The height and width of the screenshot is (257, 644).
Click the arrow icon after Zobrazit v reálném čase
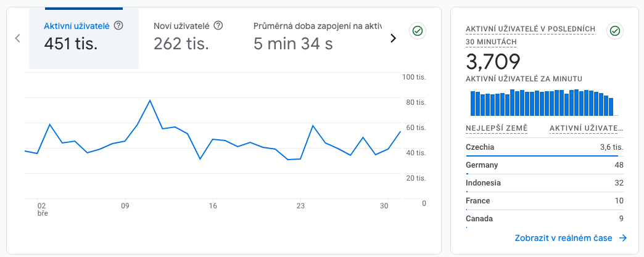[x=622, y=238]
